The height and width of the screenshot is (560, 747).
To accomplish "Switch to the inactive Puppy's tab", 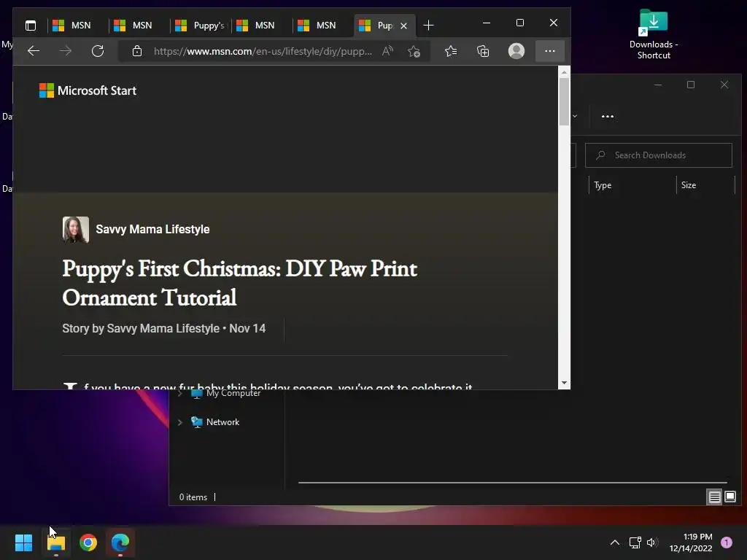I will pos(200,26).
